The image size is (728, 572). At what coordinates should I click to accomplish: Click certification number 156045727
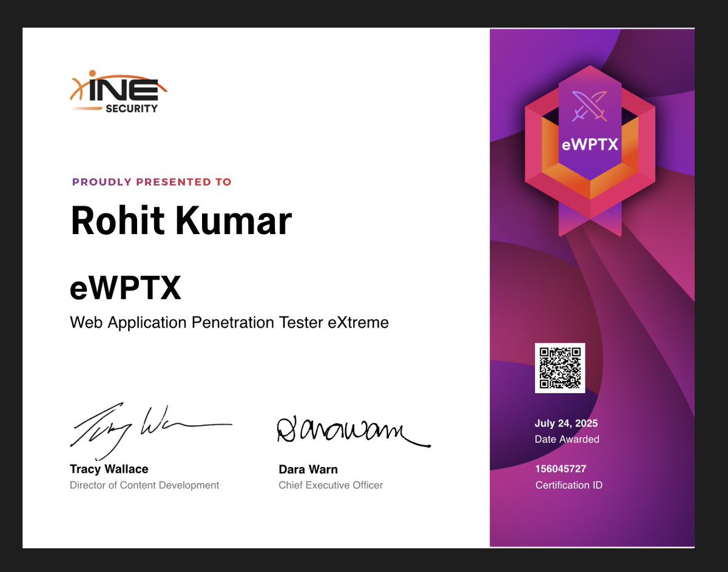pos(561,469)
